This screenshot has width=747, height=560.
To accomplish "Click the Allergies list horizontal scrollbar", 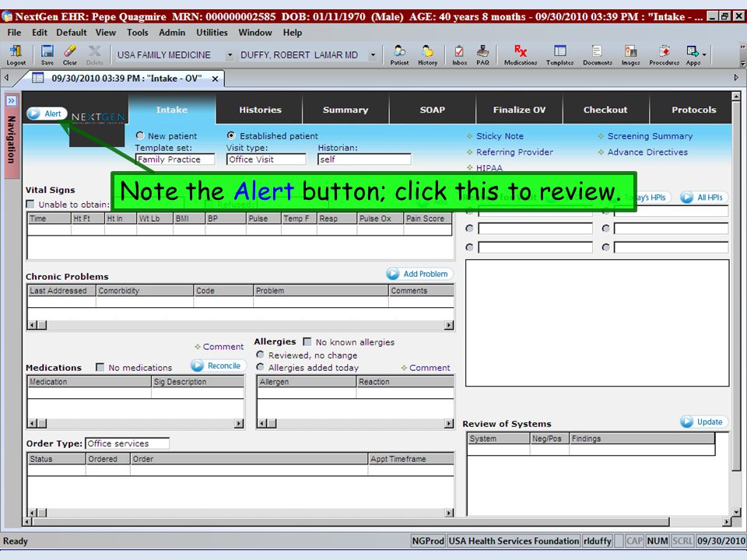I will 356,423.
